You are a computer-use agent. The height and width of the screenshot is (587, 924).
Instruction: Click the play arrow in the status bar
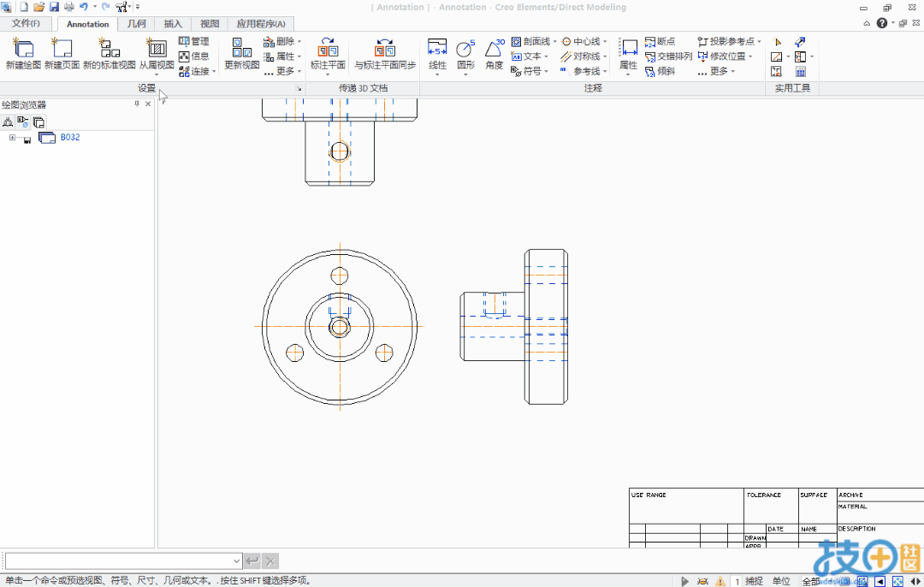point(684,581)
